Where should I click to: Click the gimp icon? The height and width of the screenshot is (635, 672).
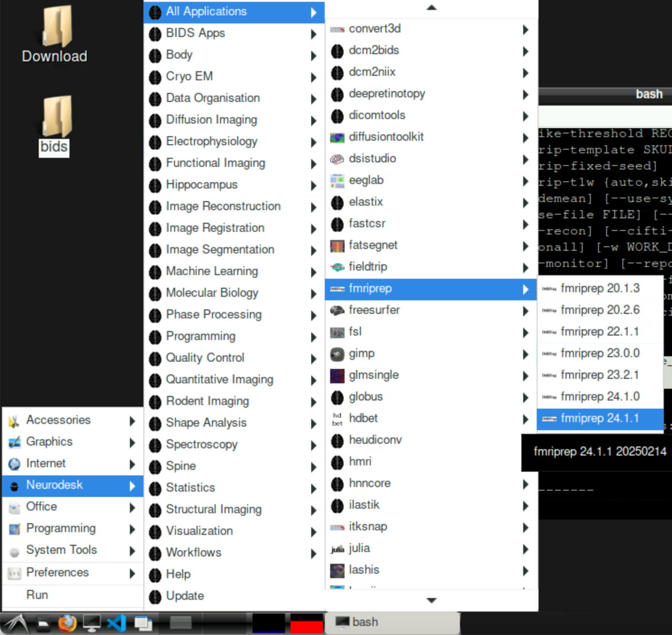click(x=337, y=354)
